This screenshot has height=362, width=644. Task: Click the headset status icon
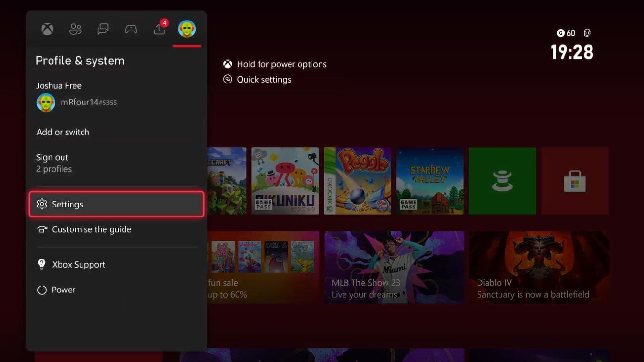pyautogui.click(x=587, y=33)
